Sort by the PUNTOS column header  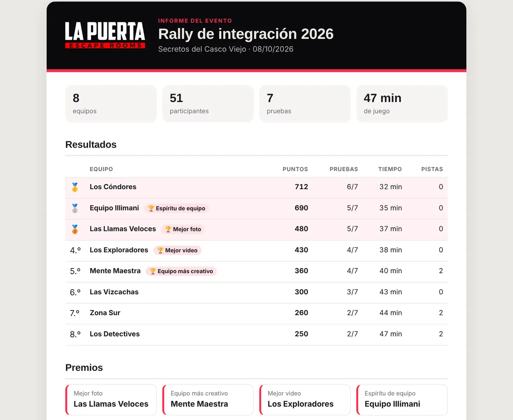(x=295, y=169)
